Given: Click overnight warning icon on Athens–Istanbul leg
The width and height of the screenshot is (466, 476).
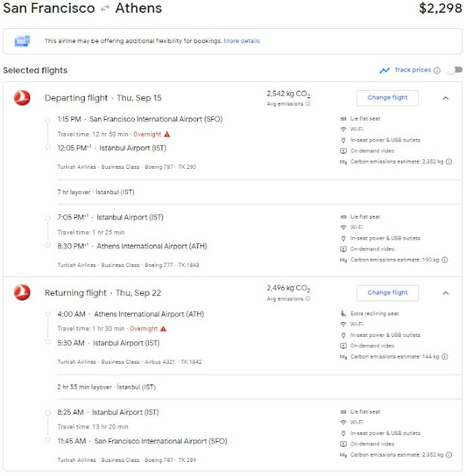Looking at the screenshot, I should (x=163, y=329).
